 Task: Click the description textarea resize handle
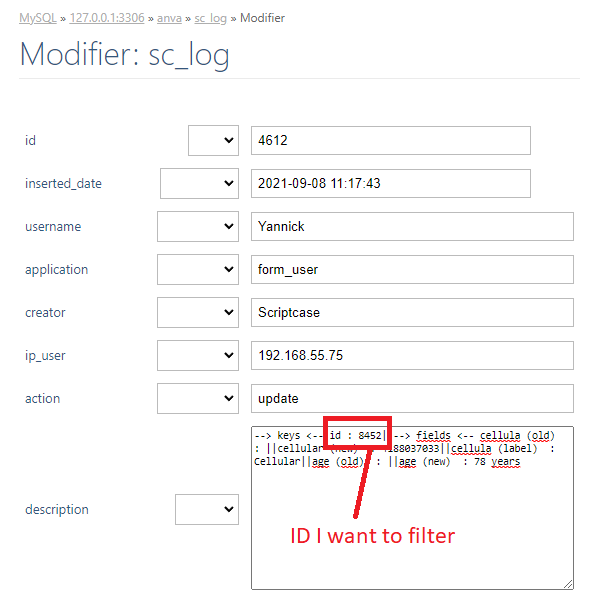tap(568, 584)
